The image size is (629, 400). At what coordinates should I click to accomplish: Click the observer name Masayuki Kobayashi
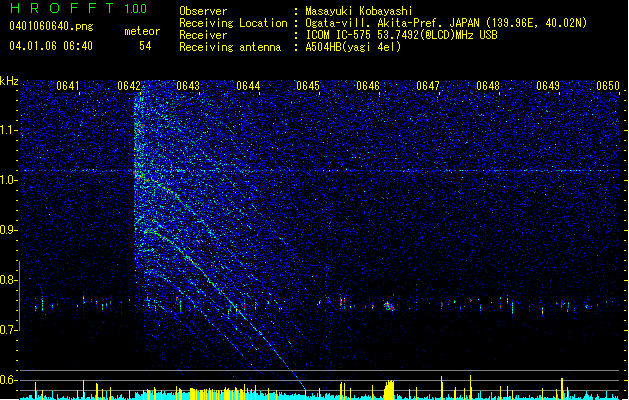pyautogui.click(x=359, y=11)
